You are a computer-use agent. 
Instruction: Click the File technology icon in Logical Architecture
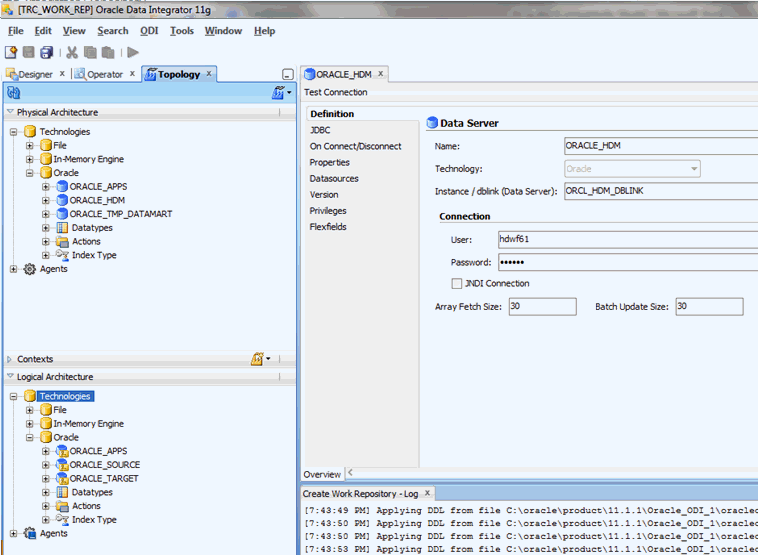tap(46, 409)
